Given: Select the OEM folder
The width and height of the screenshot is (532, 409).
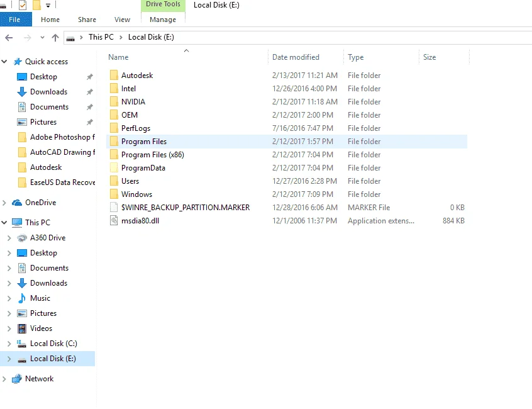Looking at the screenshot, I should pyautogui.click(x=130, y=115).
